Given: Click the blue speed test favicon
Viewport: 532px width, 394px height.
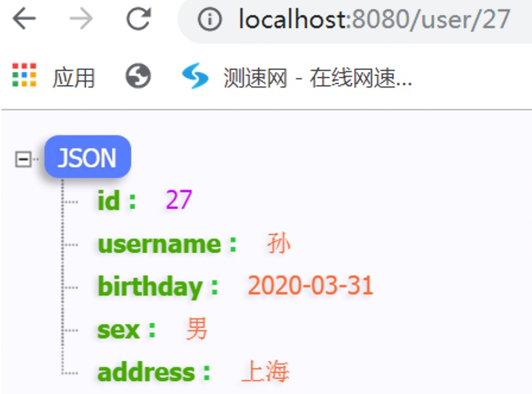Looking at the screenshot, I should coord(195,76).
